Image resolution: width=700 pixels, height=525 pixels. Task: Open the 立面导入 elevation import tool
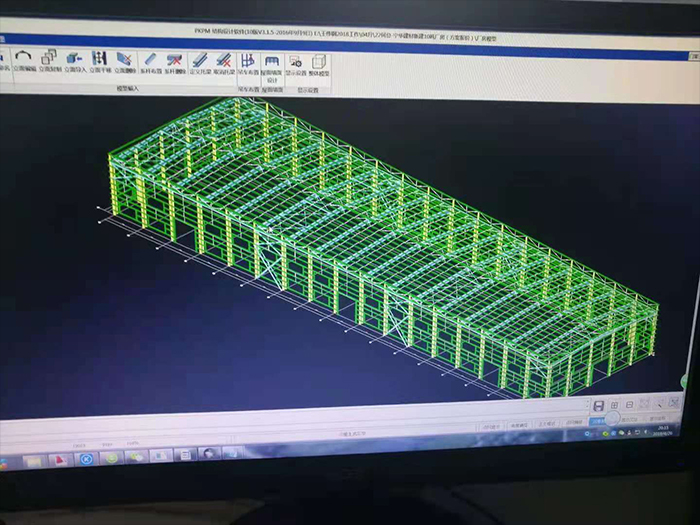(x=75, y=60)
